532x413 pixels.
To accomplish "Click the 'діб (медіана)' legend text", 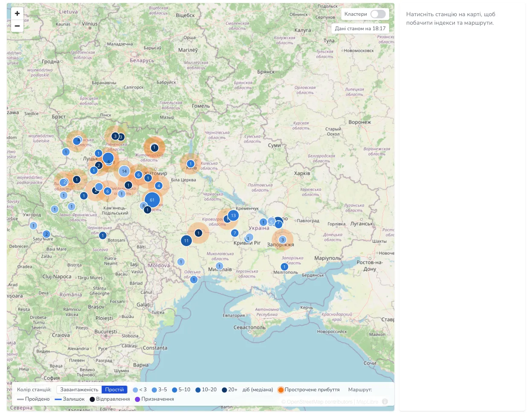I will 257,390.
